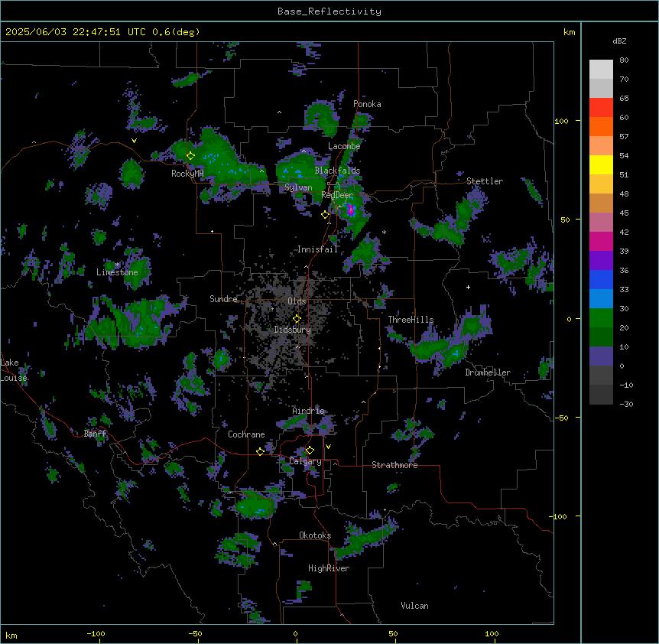Click the white plus marker north of Drumheller

point(468,287)
